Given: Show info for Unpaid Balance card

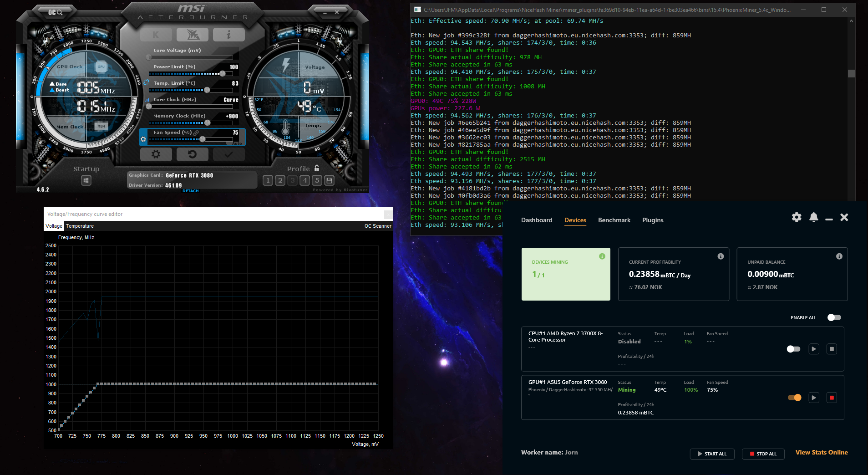Looking at the screenshot, I should (839, 256).
